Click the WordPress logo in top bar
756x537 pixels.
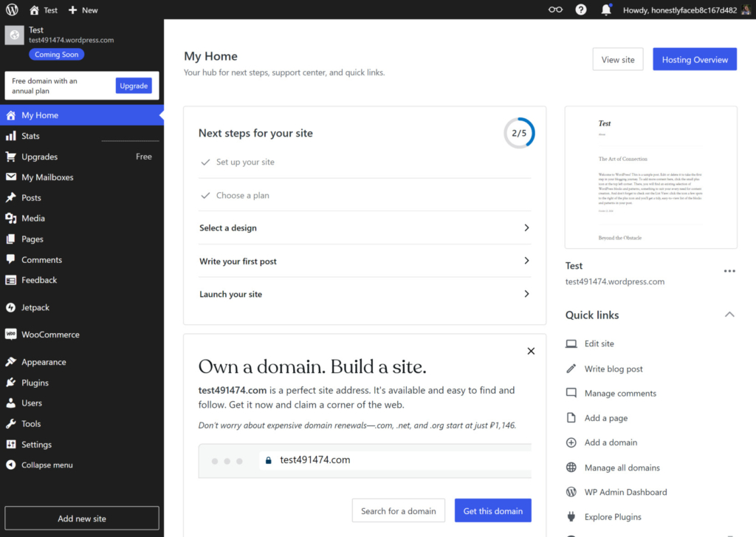pos(12,10)
